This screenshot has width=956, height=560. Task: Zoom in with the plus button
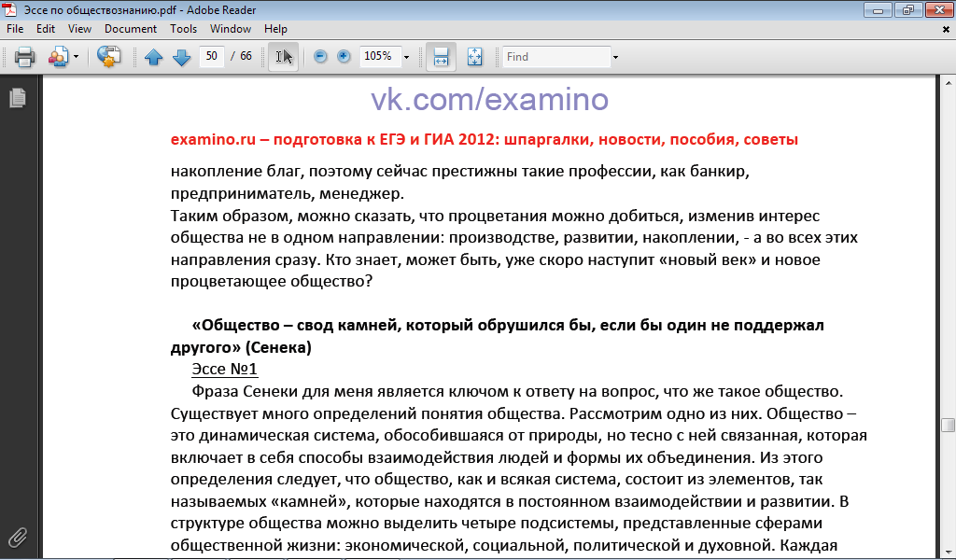pos(344,57)
